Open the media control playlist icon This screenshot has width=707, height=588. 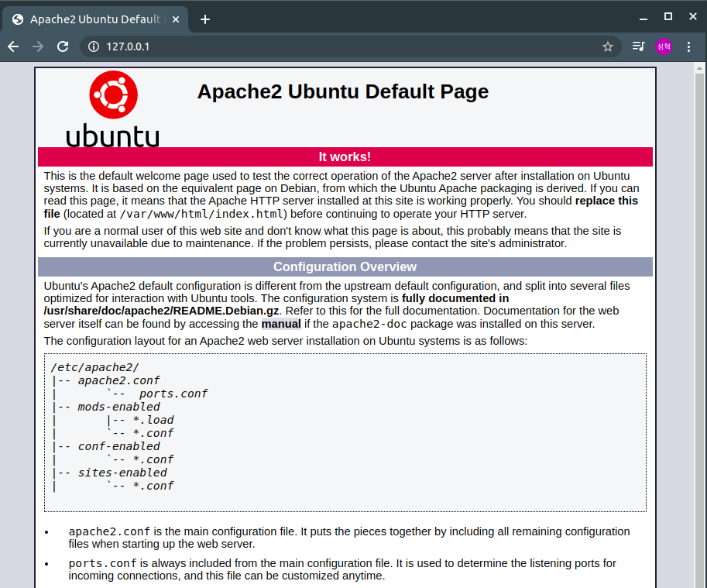638,46
